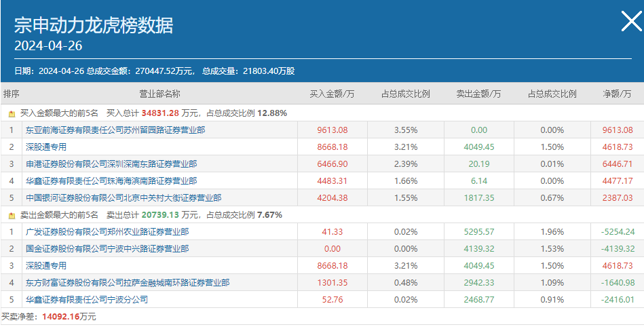Select the buy amount 4204.38

click(333, 198)
